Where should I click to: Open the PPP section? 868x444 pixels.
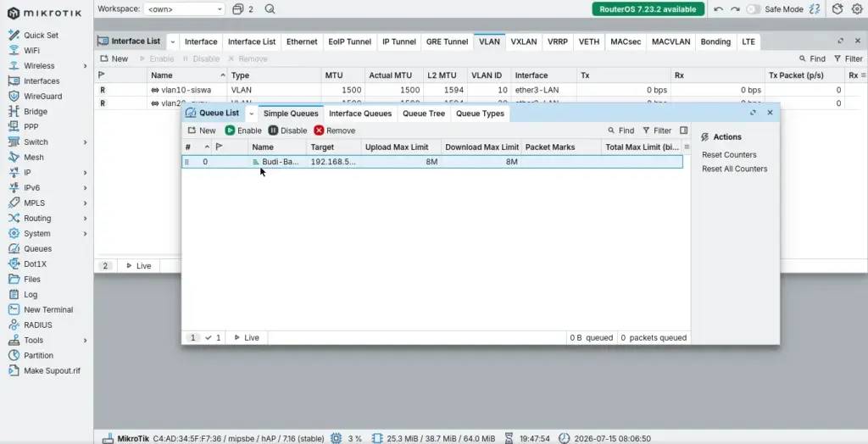(31, 126)
